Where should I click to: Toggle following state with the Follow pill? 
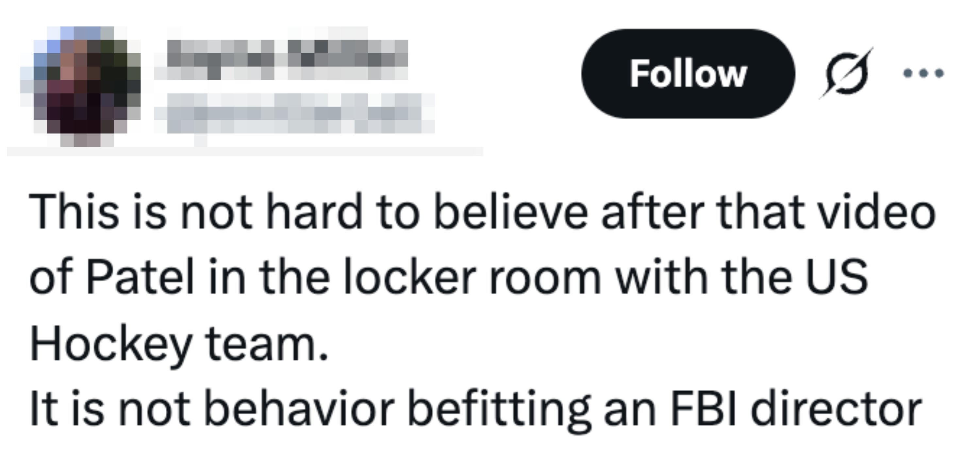pos(687,74)
